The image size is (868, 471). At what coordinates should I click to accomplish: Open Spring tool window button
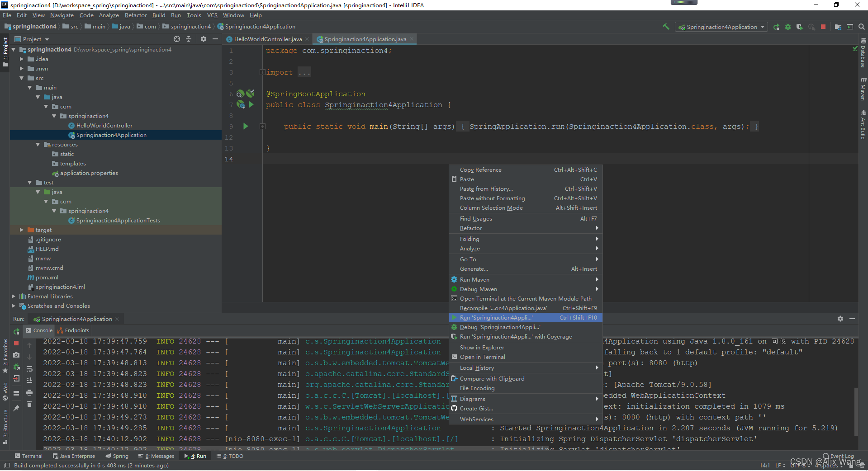coord(117,456)
